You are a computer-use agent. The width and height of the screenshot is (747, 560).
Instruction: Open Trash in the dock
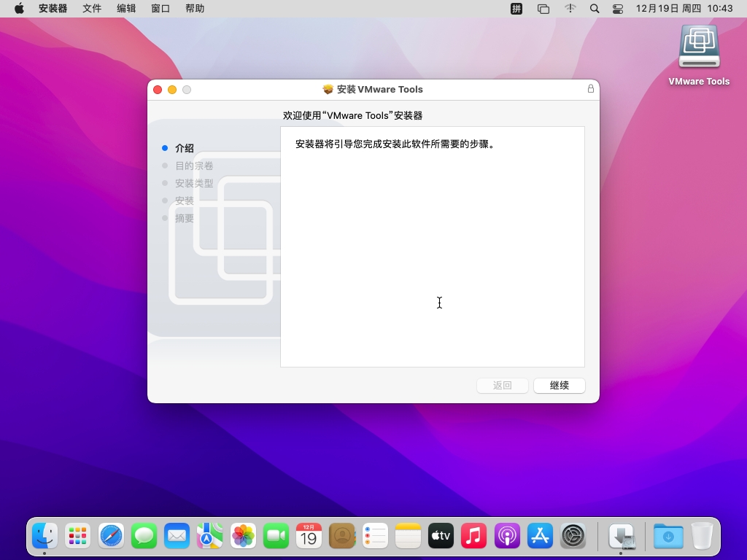pos(702,536)
